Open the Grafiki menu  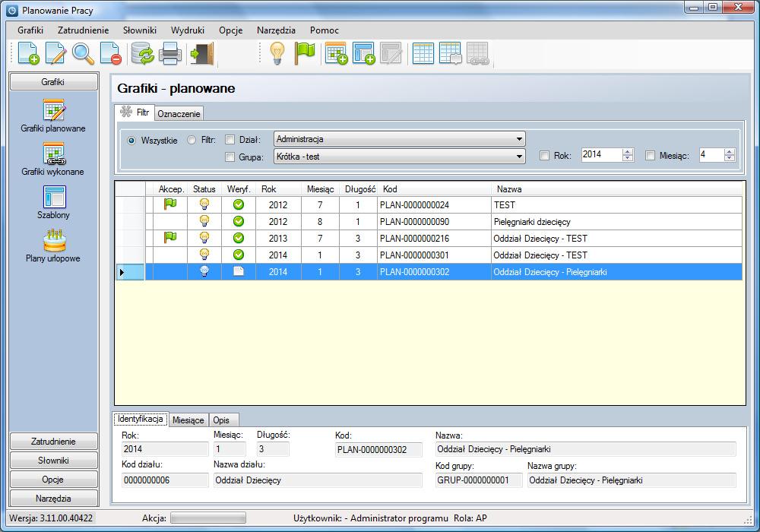(30, 30)
